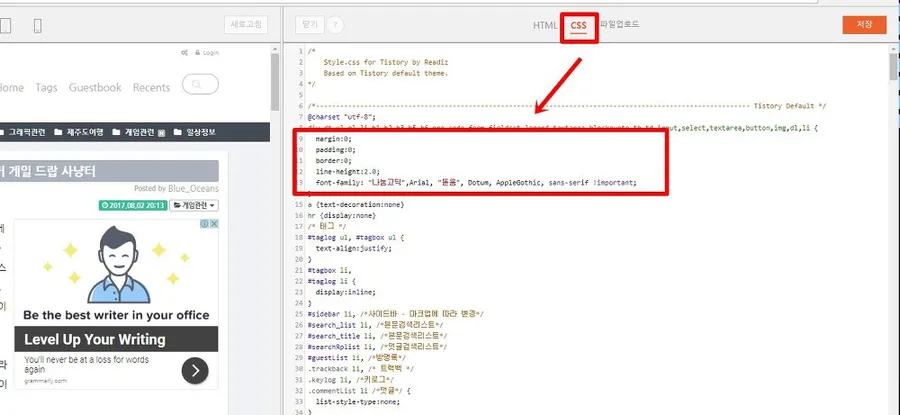Image resolution: width=900 pixels, height=415 pixels.
Task: Click the 'padding:0;' code line
Action: point(336,150)
